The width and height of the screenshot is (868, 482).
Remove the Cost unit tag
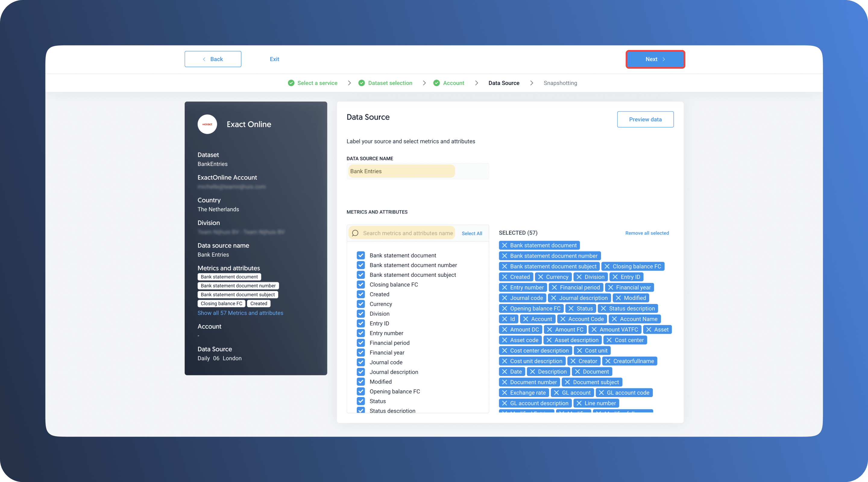(x=579, y=350)
